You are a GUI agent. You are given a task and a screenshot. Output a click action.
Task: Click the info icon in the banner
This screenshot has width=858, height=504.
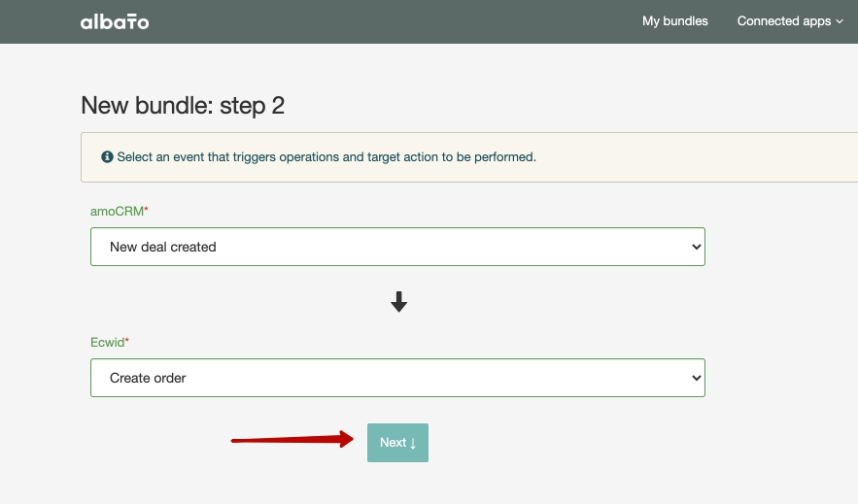tap(107, 156)
